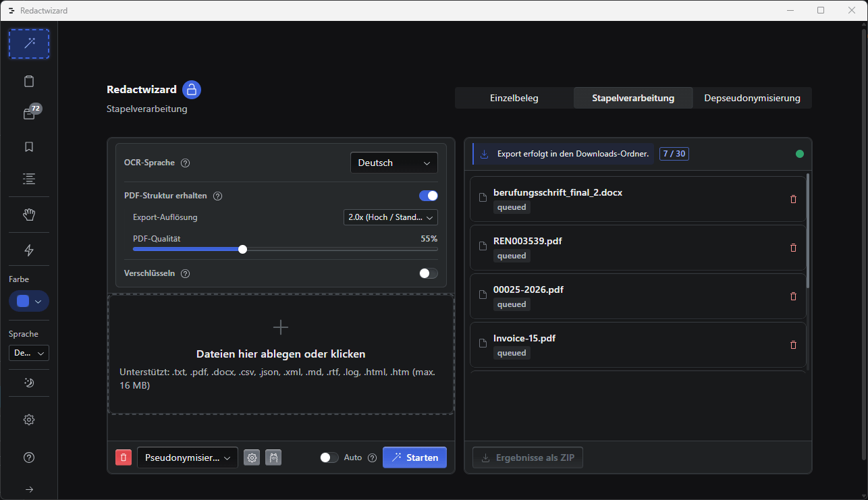Expand sidebar with the arrow icon
Viewport: 868px width, 500px height.
(x=29, y=490)
